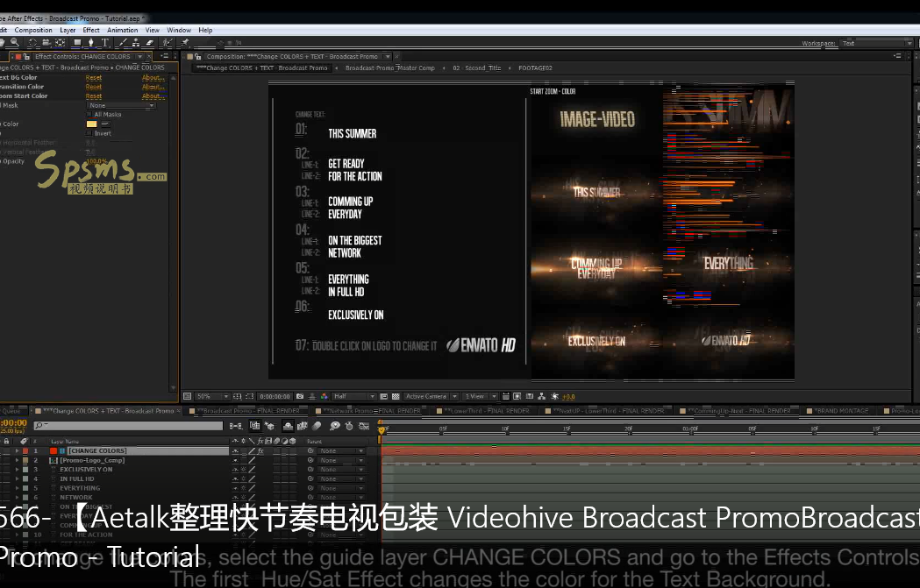Select the Rectangle shape tool

[77, 42]
